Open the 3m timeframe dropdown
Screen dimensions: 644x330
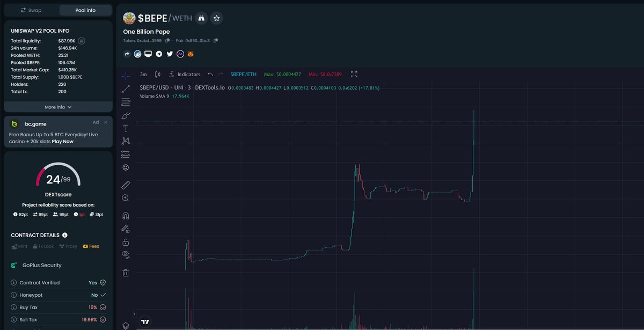(x=143, y=75)
